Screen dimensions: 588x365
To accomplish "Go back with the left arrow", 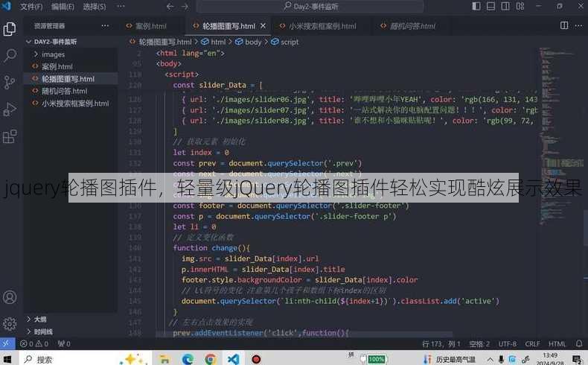I will [170, 7].
